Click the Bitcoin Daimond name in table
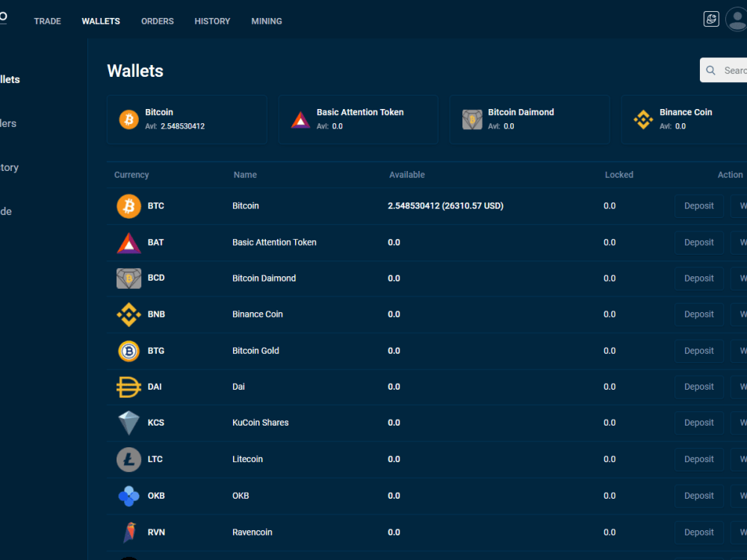 (x=264, y=279)
